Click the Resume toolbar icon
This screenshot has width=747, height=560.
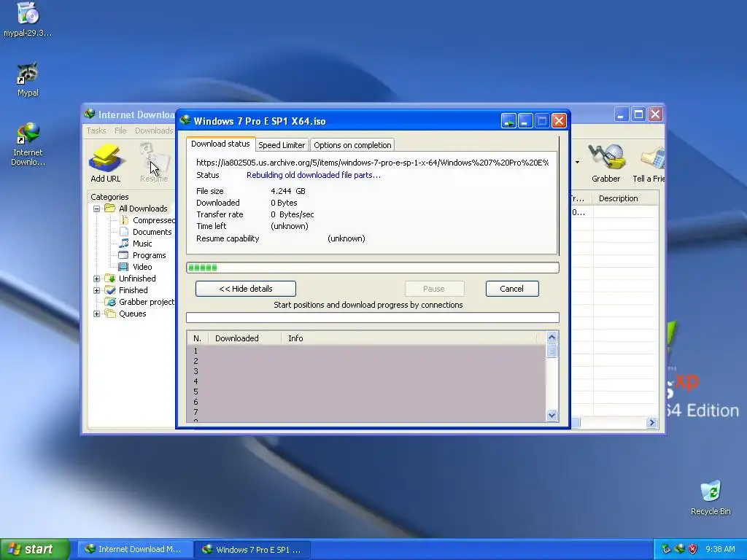pos(154,163)
